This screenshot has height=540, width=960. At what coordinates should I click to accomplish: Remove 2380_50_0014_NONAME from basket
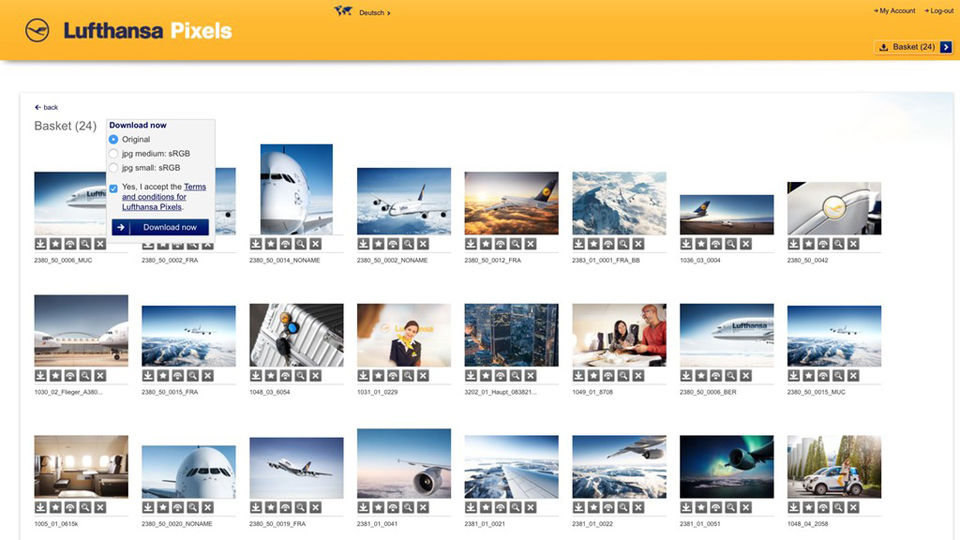(x=315, y=244)
